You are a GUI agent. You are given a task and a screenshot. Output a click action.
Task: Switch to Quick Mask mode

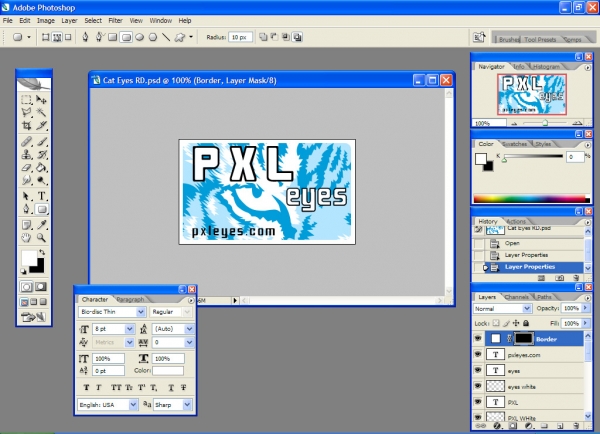41,287
